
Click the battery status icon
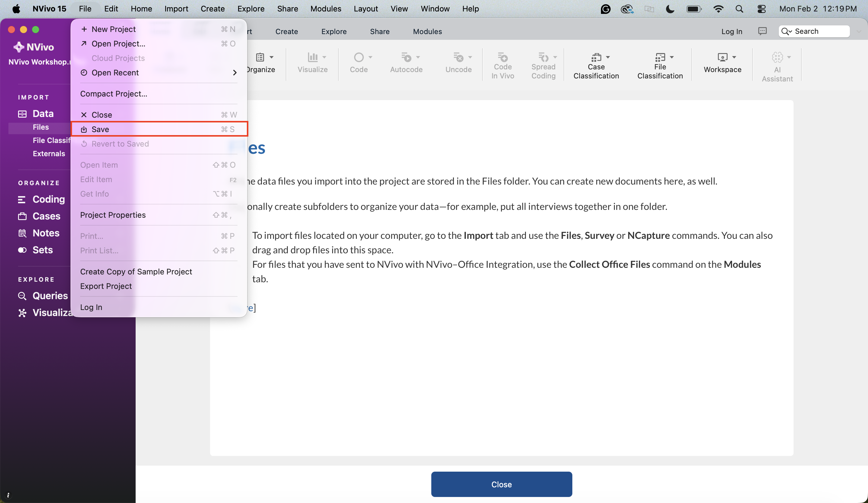coord(694,9)
